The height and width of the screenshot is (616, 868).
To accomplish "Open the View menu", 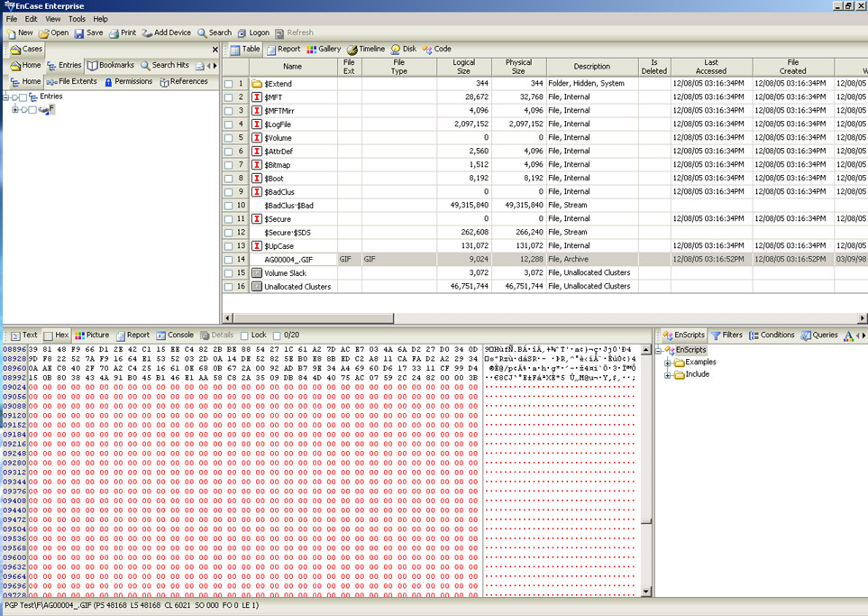I will point(53,19).
